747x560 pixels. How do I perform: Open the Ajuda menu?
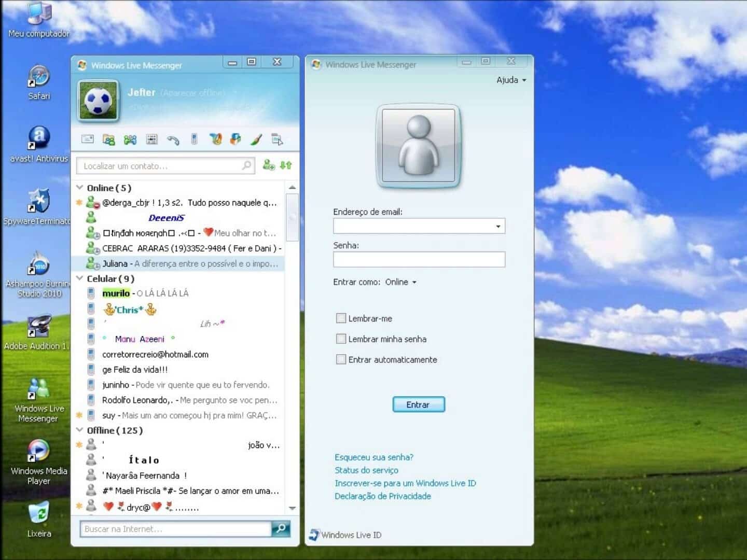click(x=511, y=80)
